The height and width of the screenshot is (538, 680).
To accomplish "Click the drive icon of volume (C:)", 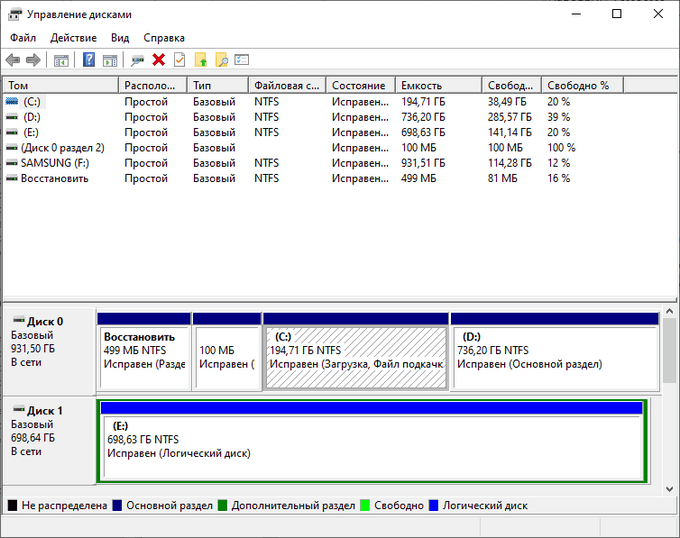I will tap(12, 101).
